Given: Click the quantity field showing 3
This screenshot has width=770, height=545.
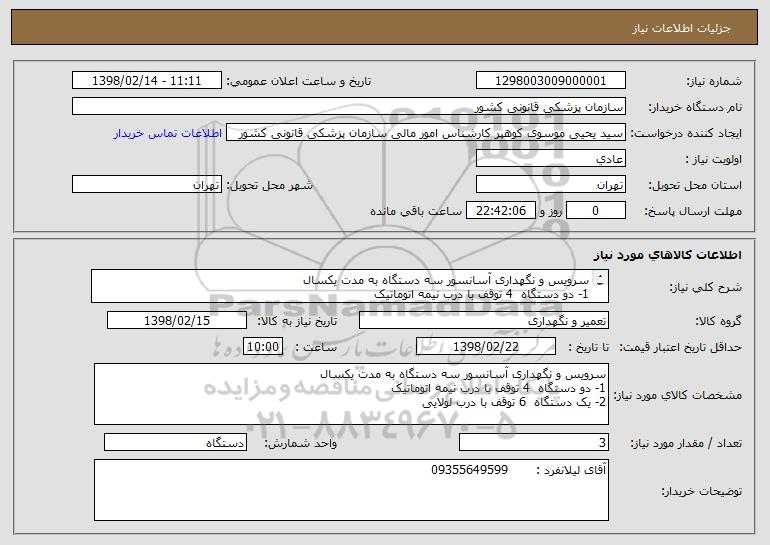Looking at the screenshot, I should pyautogui.click(x=534, y=442).
